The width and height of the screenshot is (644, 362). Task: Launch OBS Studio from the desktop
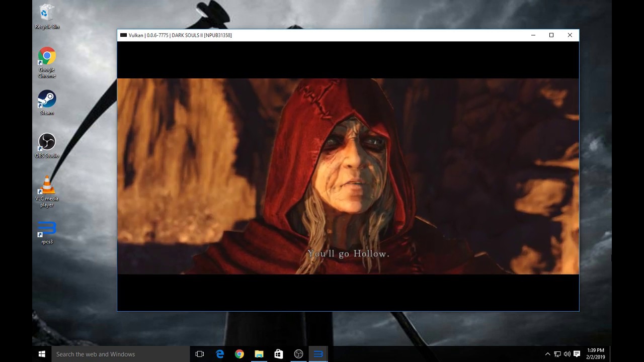pyautogui.click(x=47, y=146)
